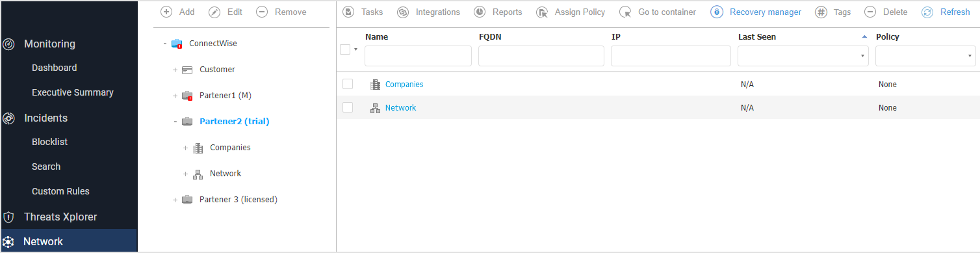Tick the checkbox for Companies row
This screenshot has width=980, height=253.
[348, 84]
